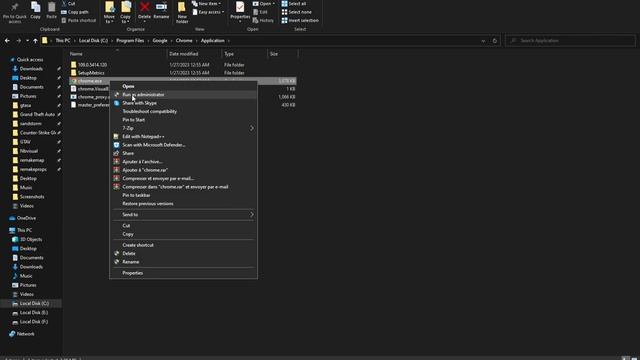Click the Back navigation arrow
This screenshot has height=360, width=640.
click(7, 41)
